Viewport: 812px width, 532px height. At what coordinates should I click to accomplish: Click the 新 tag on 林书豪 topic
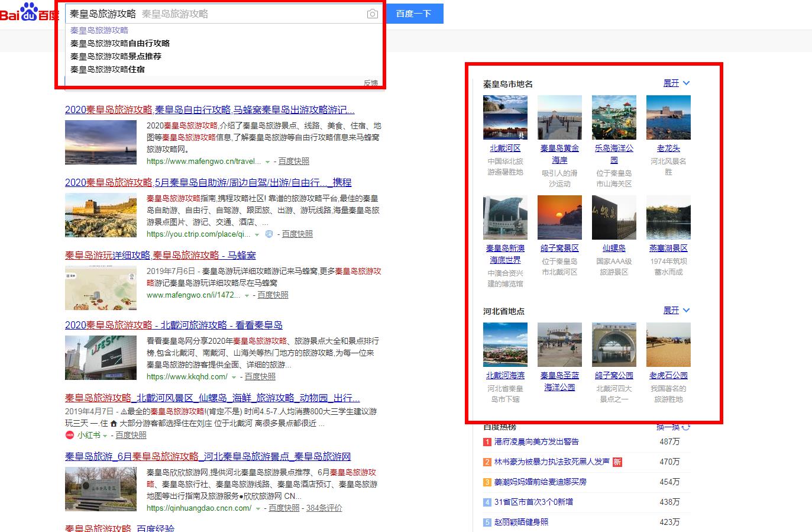point(617,462)
